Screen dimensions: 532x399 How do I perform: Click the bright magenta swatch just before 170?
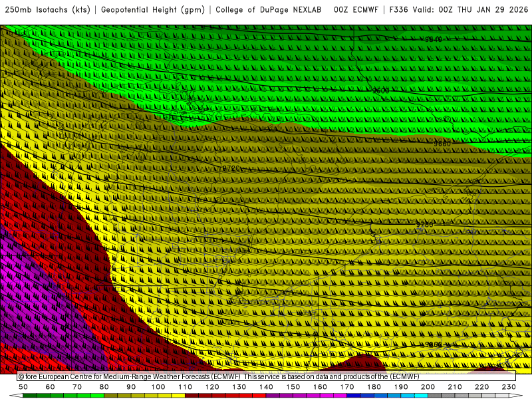(x=340, y=396)
